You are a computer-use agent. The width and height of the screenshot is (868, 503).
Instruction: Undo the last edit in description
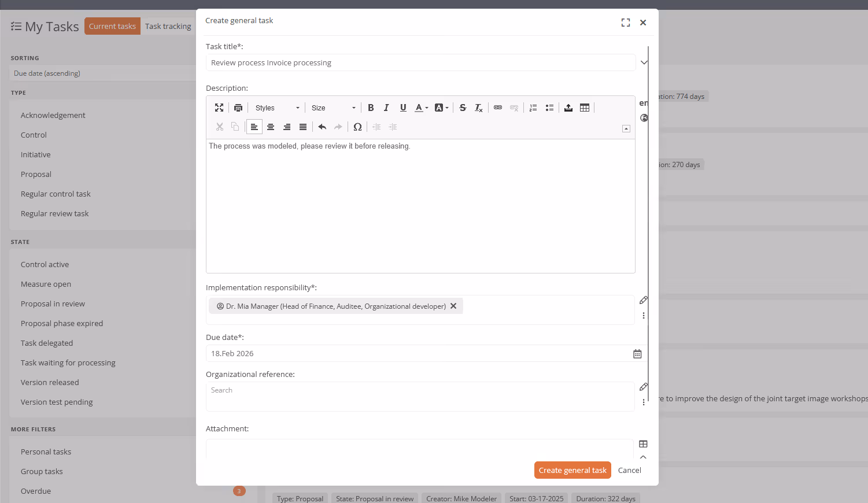[x=322, y=127]
